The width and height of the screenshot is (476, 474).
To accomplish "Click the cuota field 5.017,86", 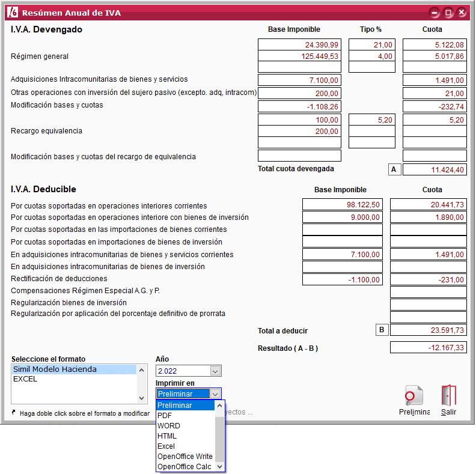I will pos(435,56).
